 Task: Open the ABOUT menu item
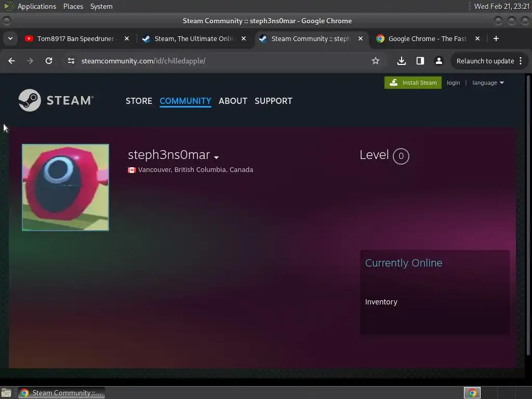coord(233,101)
